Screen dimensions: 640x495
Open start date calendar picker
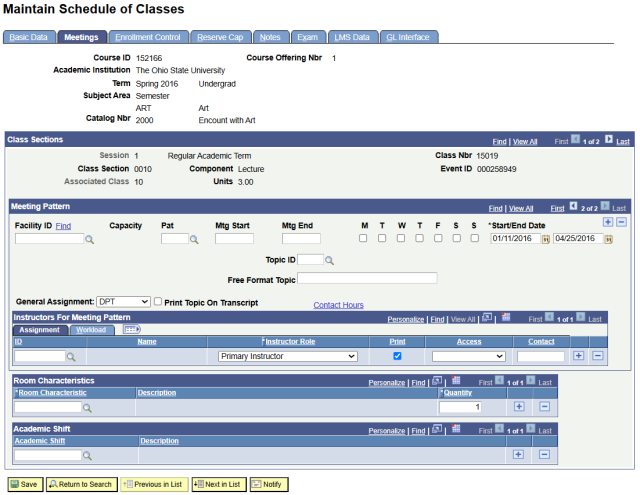point(545,240)
